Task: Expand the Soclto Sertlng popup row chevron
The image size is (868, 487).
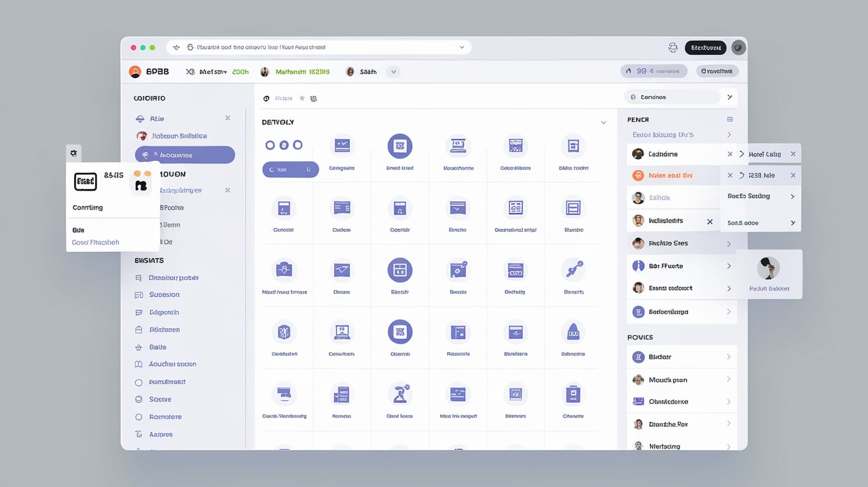Action: tap(793, 197)
